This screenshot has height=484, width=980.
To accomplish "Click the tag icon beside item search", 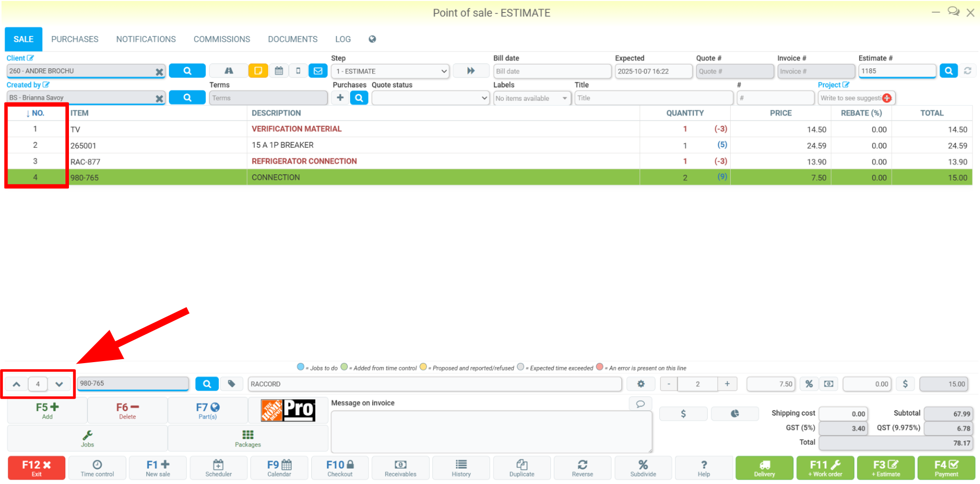I will (231, 384).
